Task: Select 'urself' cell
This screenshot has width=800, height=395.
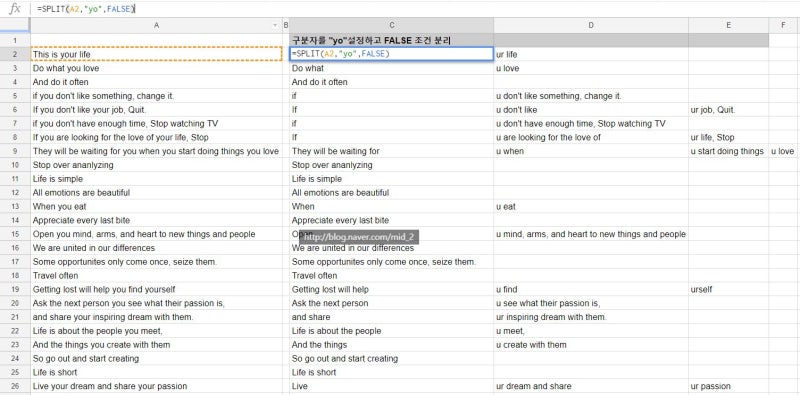Action: coord(729,289)
